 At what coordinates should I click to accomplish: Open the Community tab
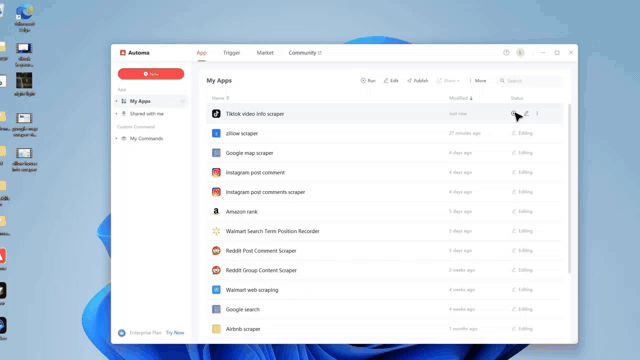[x=305, y=53]
